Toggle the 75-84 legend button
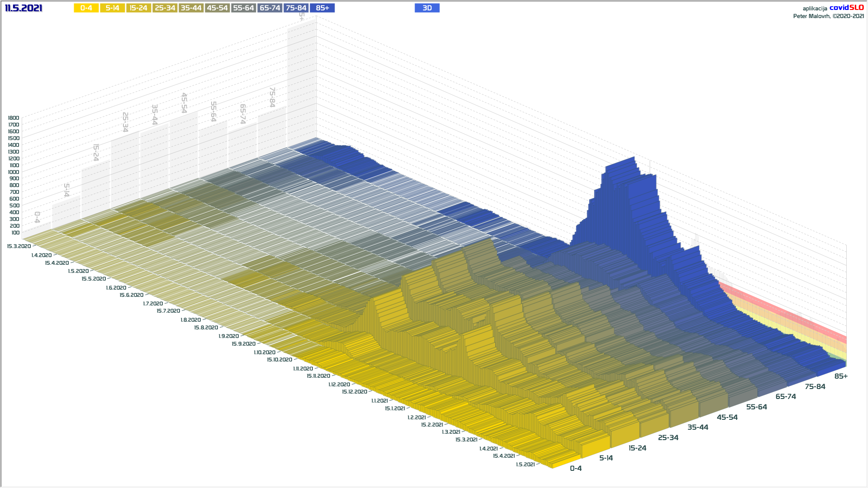Screen dimensions: 868x488 tap(296, 8)
